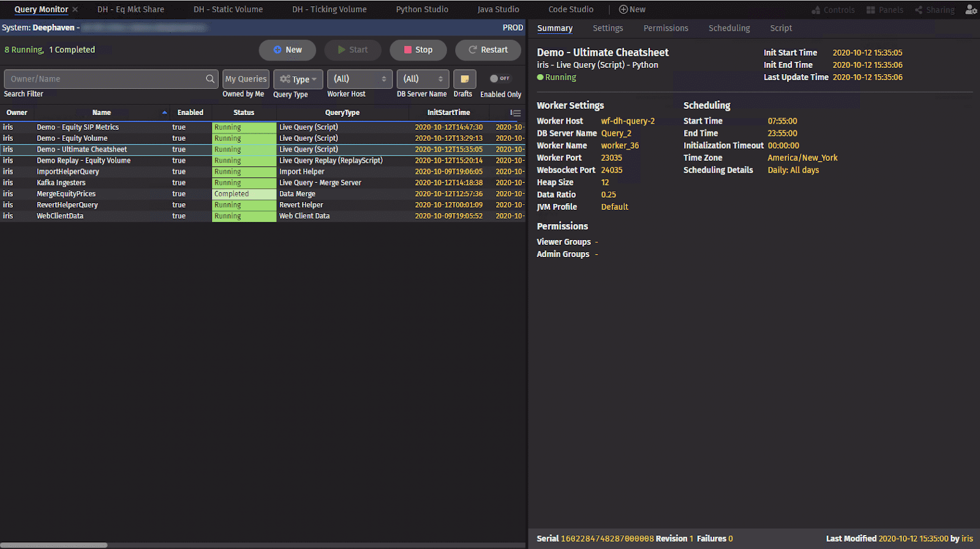Select row Demo - Equity Volume
This screenshot has width=980, height=549.
click(x=263, y=138)
